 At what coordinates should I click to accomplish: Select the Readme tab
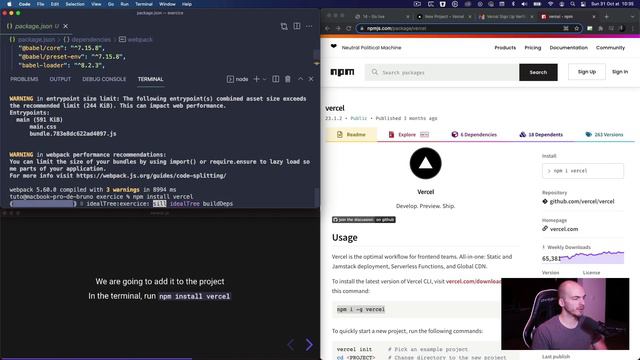click(x=351, y=134)
